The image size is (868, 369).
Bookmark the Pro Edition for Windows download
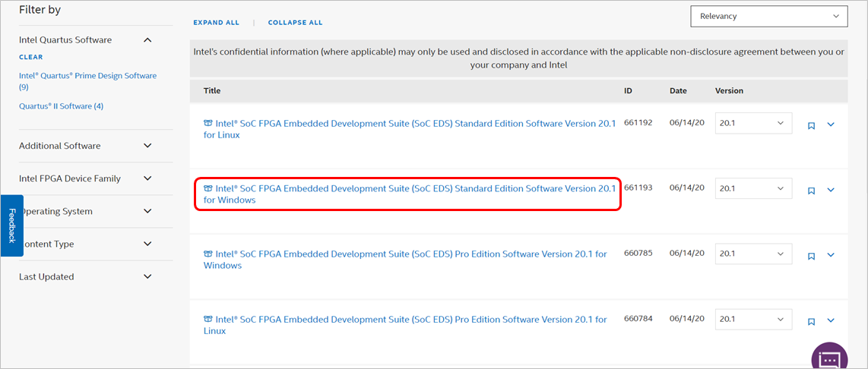[x=811, y=256]
